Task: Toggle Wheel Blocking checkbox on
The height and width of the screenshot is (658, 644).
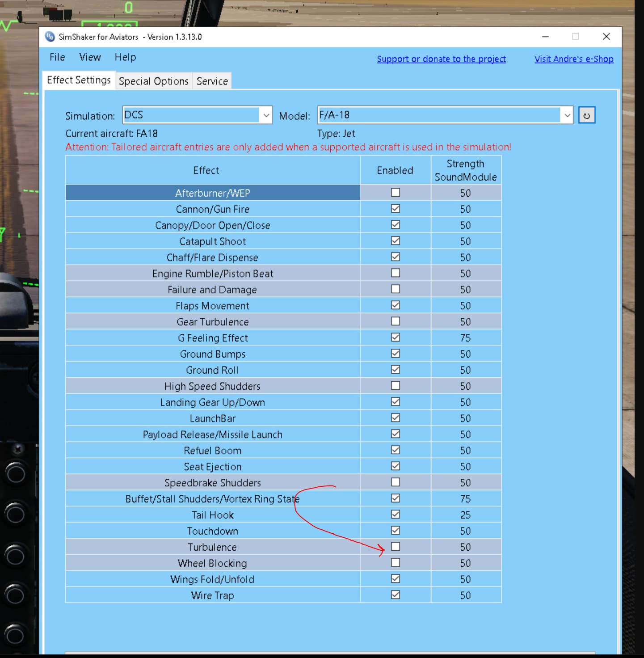Action: [x=395, y=562]
